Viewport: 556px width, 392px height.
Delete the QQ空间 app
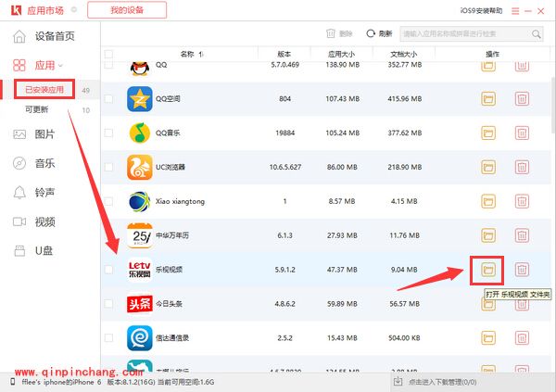(522, 98)
